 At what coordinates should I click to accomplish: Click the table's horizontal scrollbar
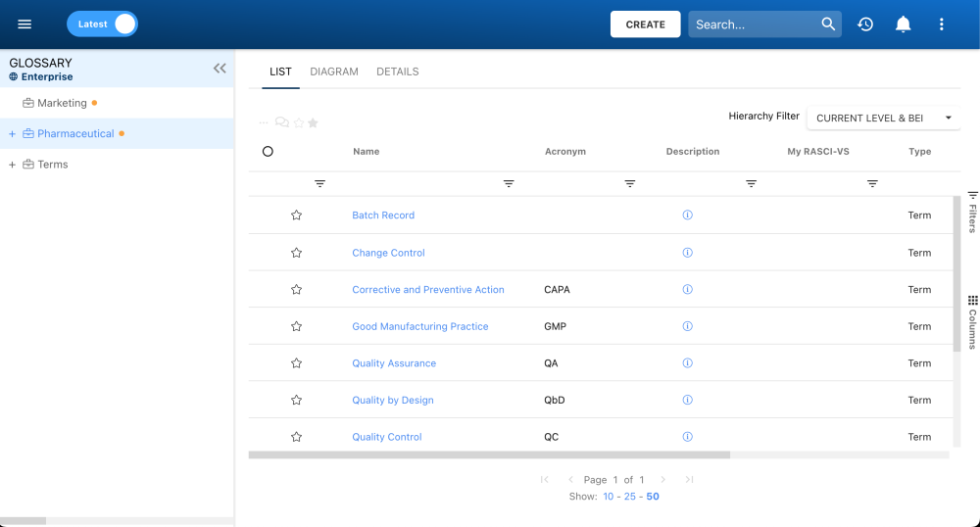point(490,455)
